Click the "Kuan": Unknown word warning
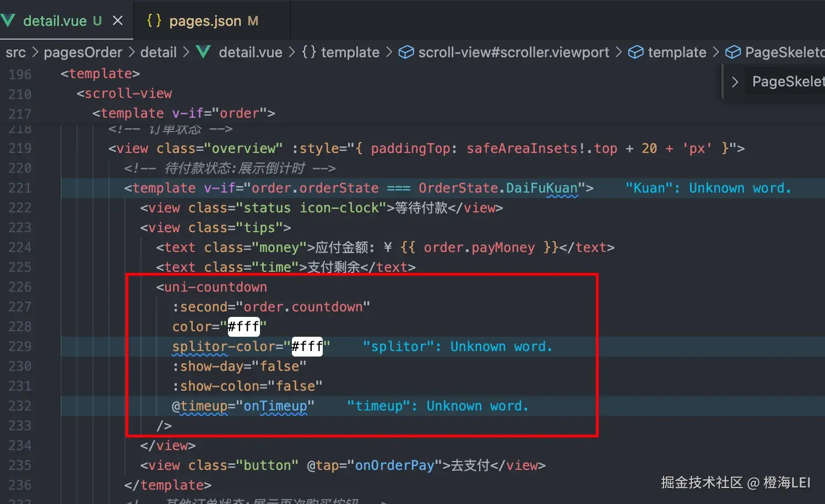This screenshot has height=504, width=825. tap(708, 188)
